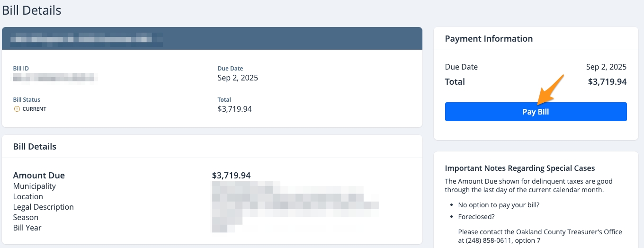Click the Bill ID label
The height and width of the screenshot is (248, 644).
[x=21, y=69]
